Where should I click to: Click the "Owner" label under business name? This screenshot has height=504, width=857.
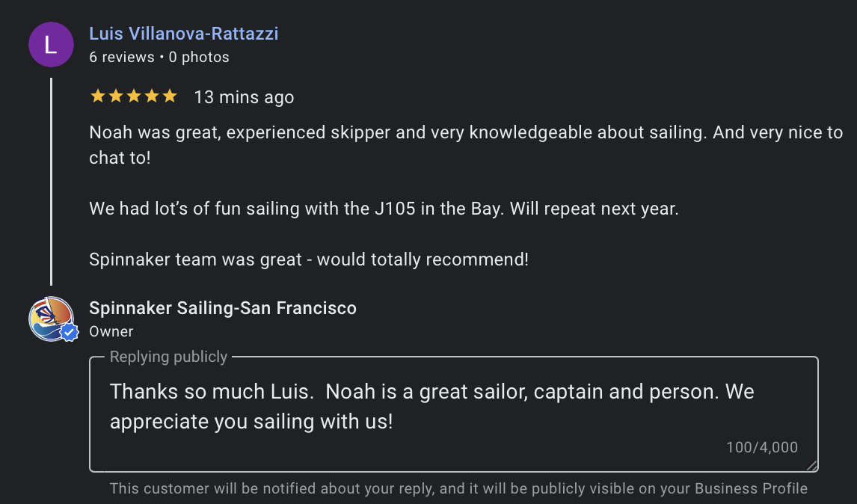(x=111, y=331)
